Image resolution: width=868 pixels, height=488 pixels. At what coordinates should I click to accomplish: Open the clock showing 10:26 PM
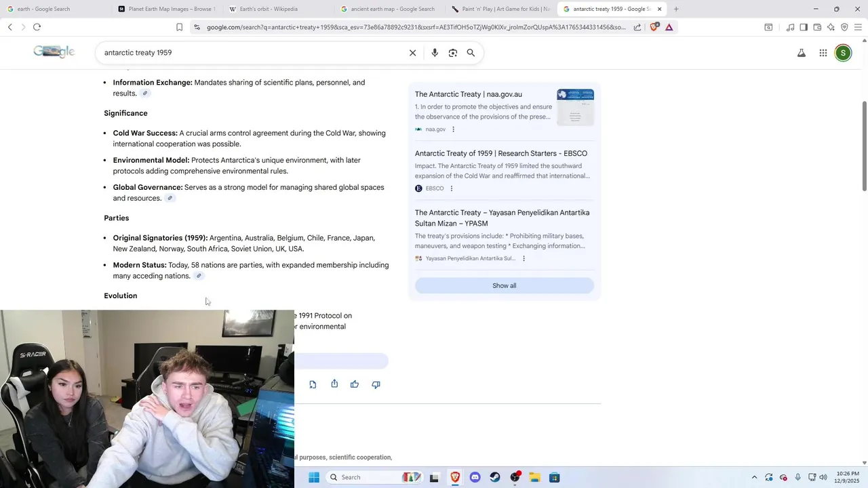(847, 477)
